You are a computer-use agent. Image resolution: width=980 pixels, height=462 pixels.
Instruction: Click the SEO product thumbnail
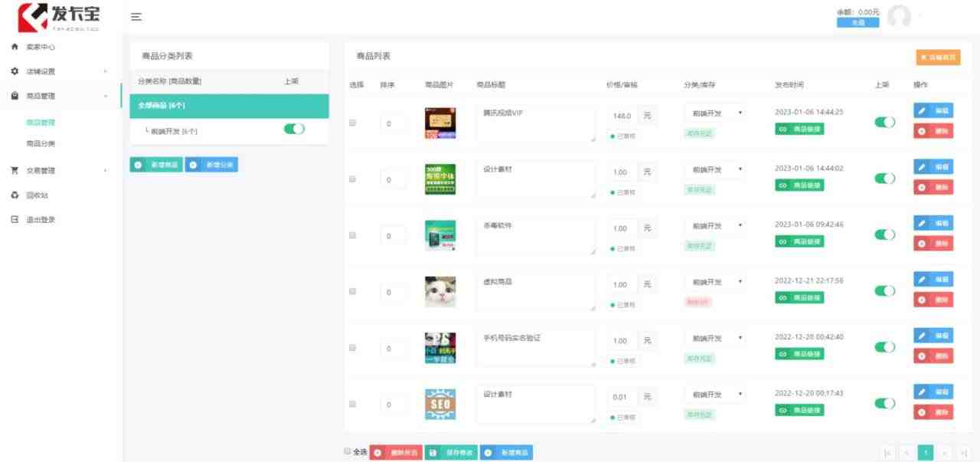coord(439,404)
